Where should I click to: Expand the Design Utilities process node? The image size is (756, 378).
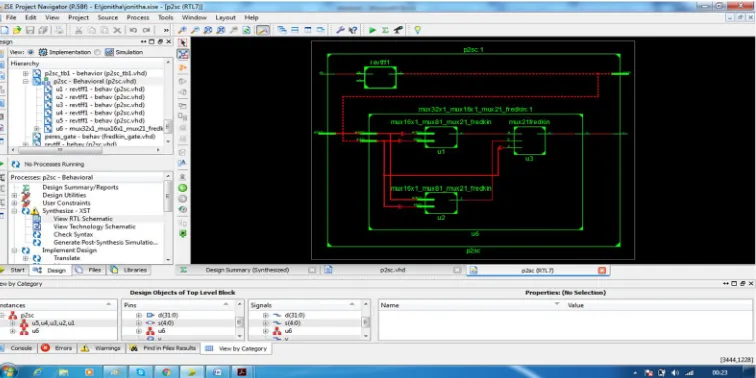(14, 195)
